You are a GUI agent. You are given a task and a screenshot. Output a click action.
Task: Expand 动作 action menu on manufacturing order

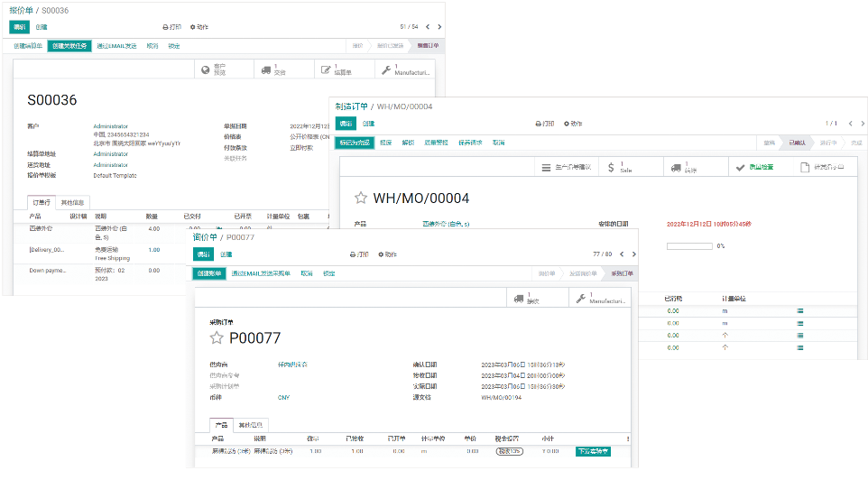point(573,124)
